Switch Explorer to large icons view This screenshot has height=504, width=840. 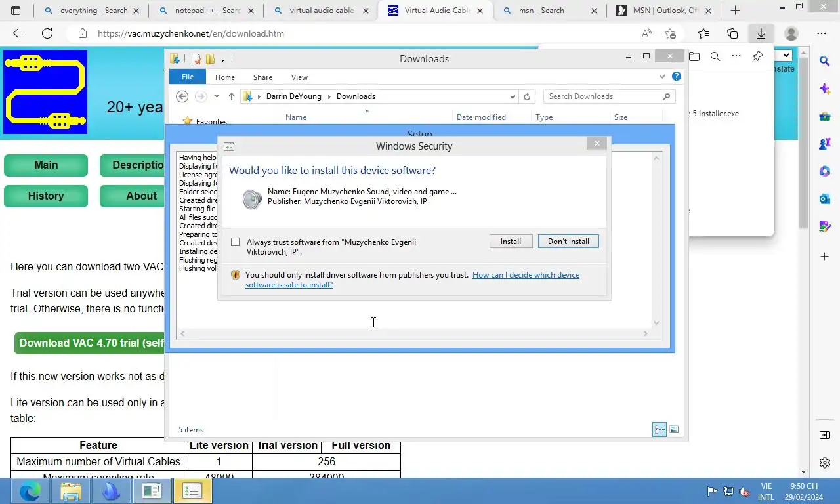pos(674,430)
